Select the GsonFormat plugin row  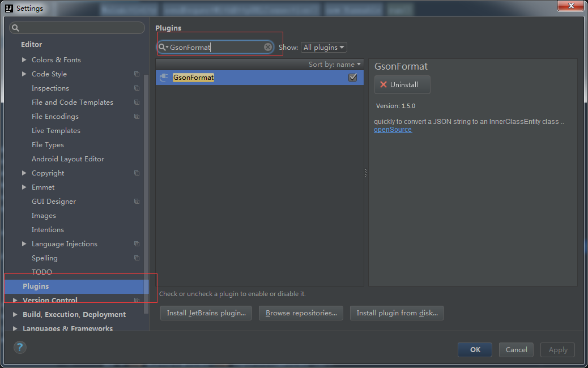(x=259, y=78)
